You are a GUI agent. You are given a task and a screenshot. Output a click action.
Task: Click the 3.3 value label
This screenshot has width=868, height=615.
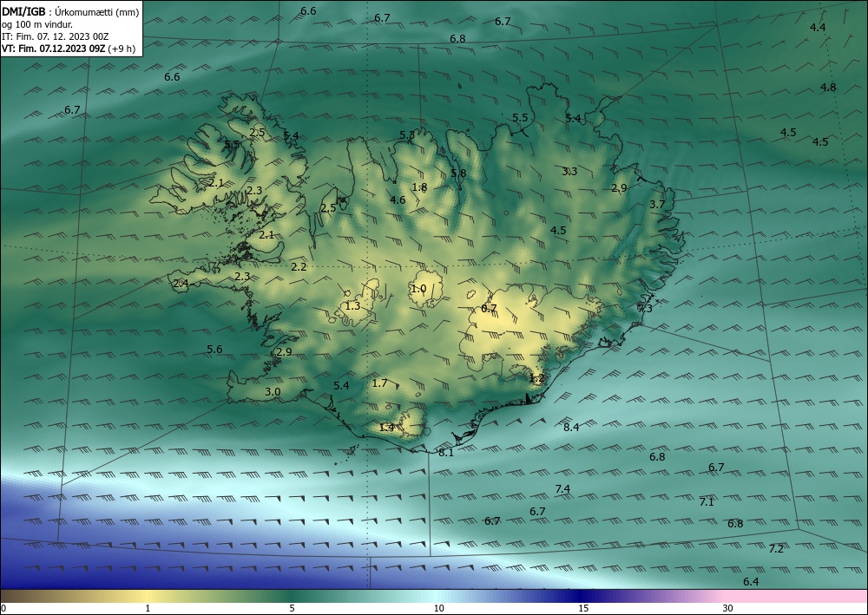pyautogui.click(x=569, y=172)
